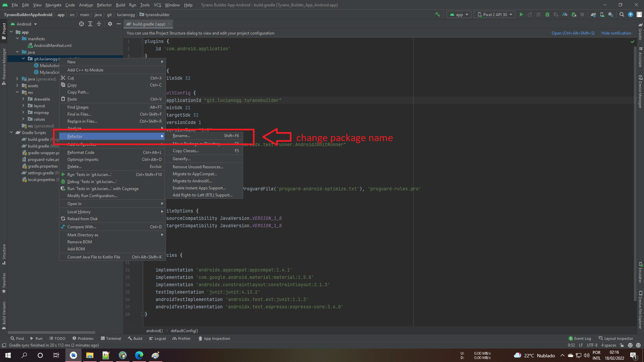This screenshot has width=644, height=362.
Task: Click the Search Everywhere magnifier icon
Action: tap(622, 14)
